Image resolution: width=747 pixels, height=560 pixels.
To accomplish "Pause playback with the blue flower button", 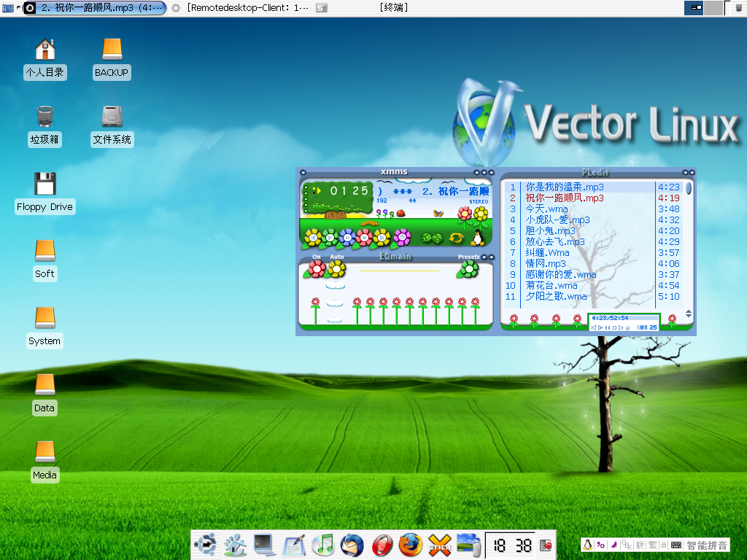I will (x=347, y=238).
